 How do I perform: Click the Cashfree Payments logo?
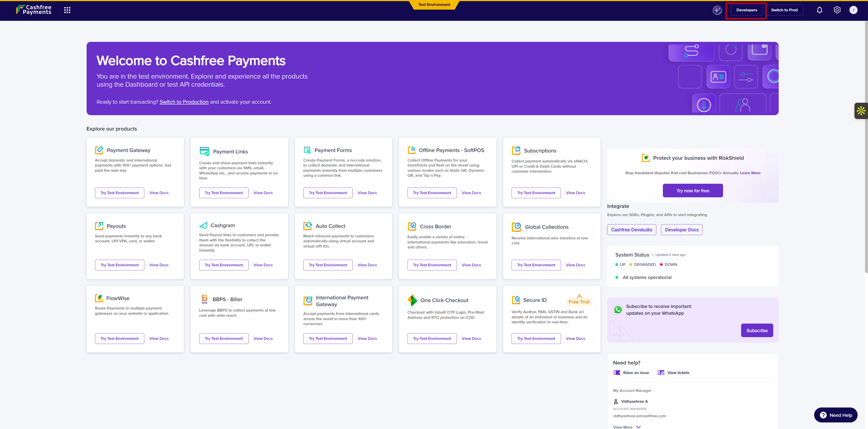[34, 10]
